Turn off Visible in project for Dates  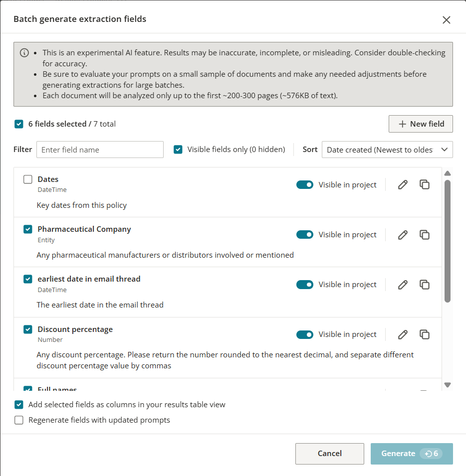[x=305, y=184]
